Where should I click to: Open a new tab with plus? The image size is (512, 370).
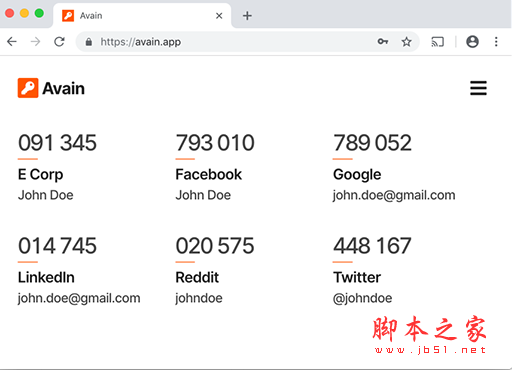(247, 16)
